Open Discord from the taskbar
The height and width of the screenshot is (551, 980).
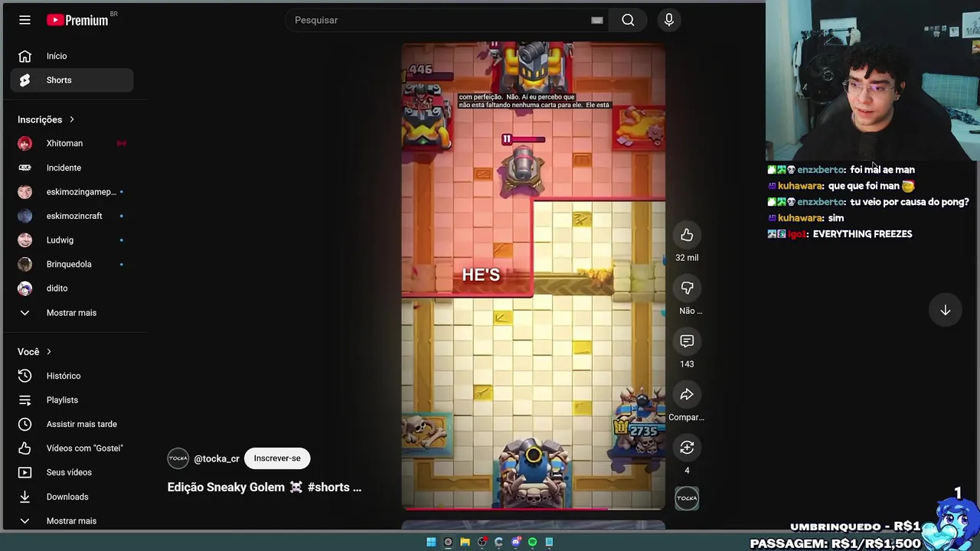point(515,542)
